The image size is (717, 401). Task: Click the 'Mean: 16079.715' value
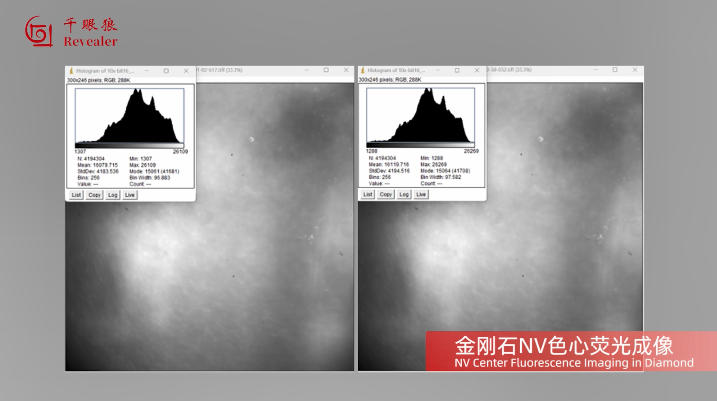(97, 165)
